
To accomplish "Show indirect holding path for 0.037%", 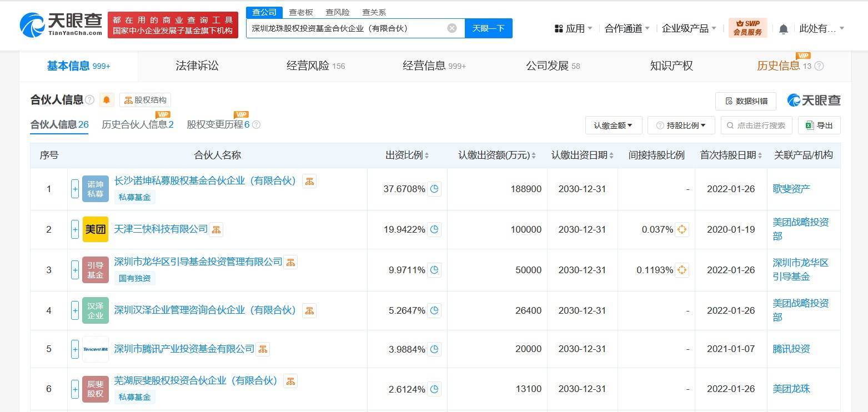I will [x=682, y=229].
